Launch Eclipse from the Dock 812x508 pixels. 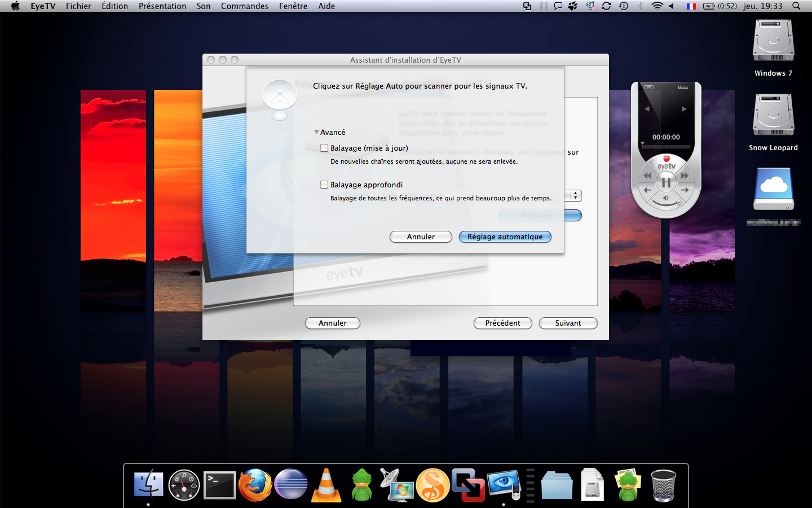291,485
